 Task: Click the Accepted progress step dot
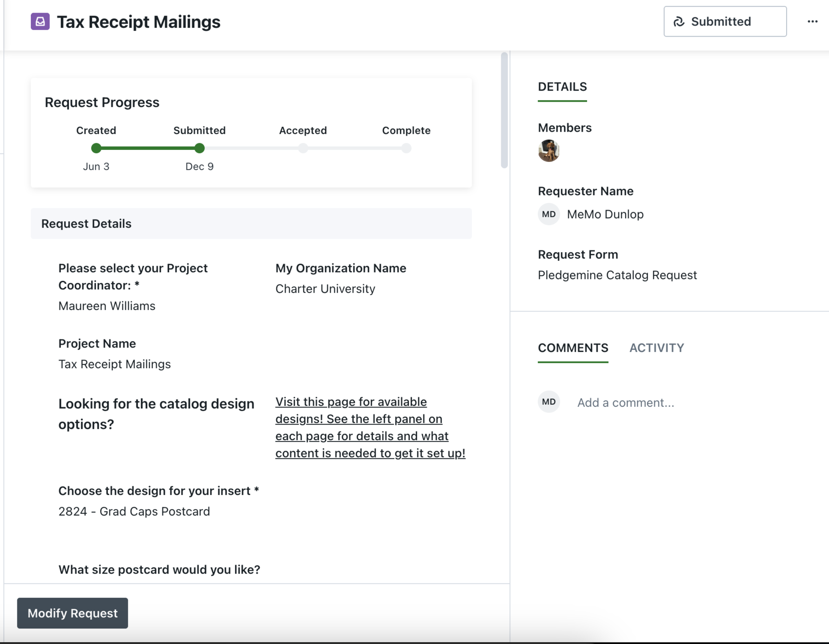pos(303,148)
